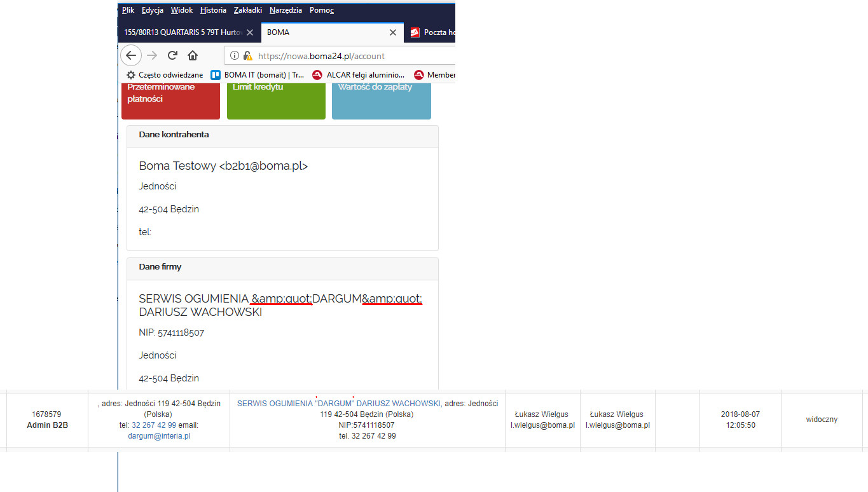
Task: Open the Narzędzia menu
Action: (x=286, y=10)
